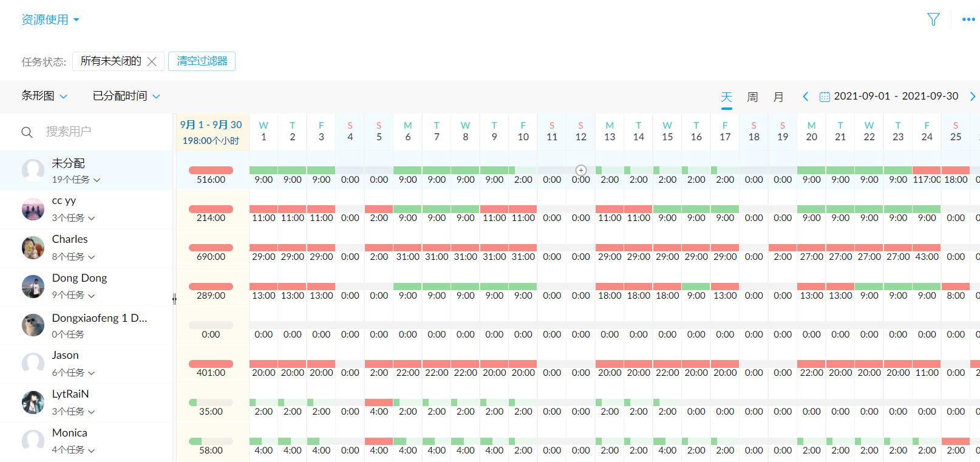Click the 清空过滤器 button
The width and height of the screenshot is (980, 462).
[x=202, y=61]
